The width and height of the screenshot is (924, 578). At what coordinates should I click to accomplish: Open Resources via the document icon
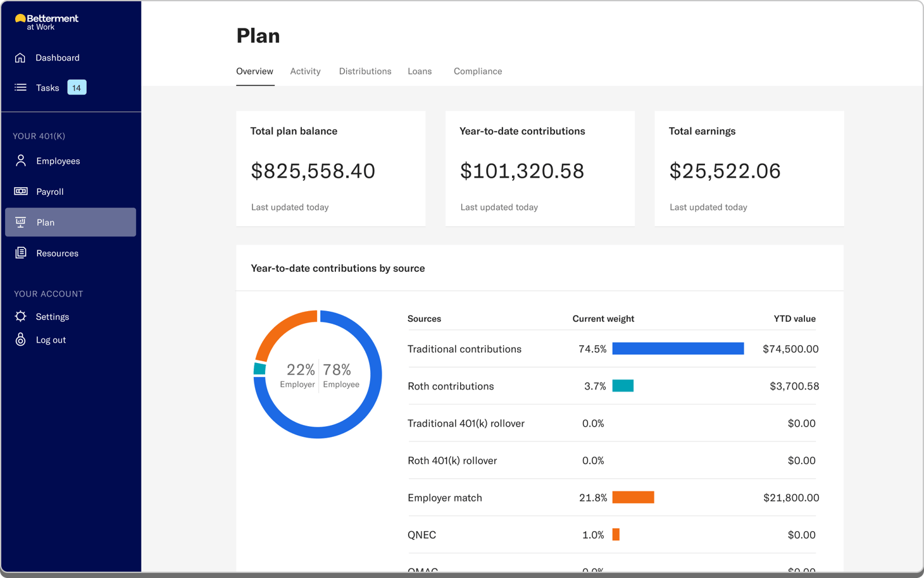[x=21, y=252]
